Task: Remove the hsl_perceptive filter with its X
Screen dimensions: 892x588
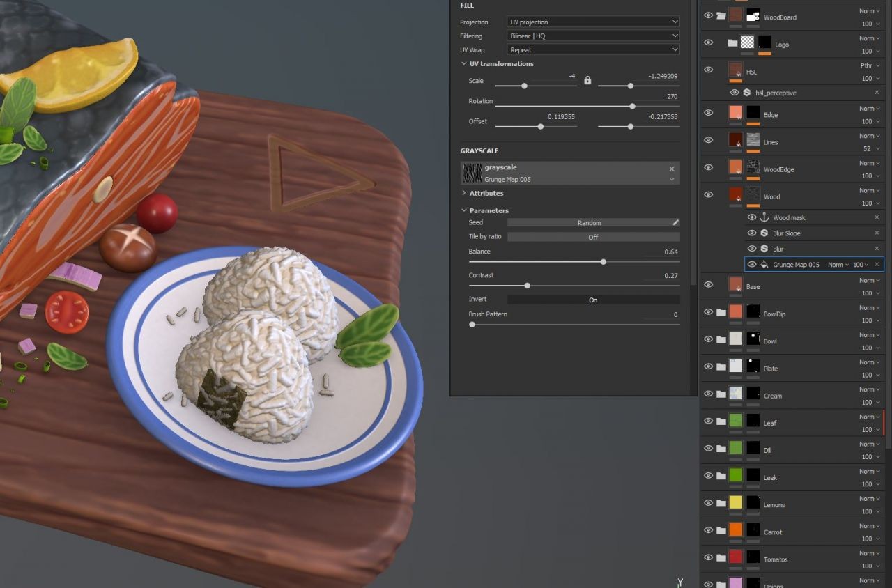Action: click(877, 93)
